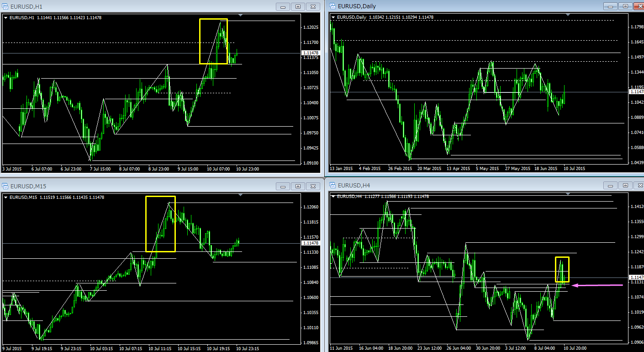Screen dimensions: 644x352
Task: Expand the triangle menu beside EURUSD,H4 label
Action: point(333,196)
